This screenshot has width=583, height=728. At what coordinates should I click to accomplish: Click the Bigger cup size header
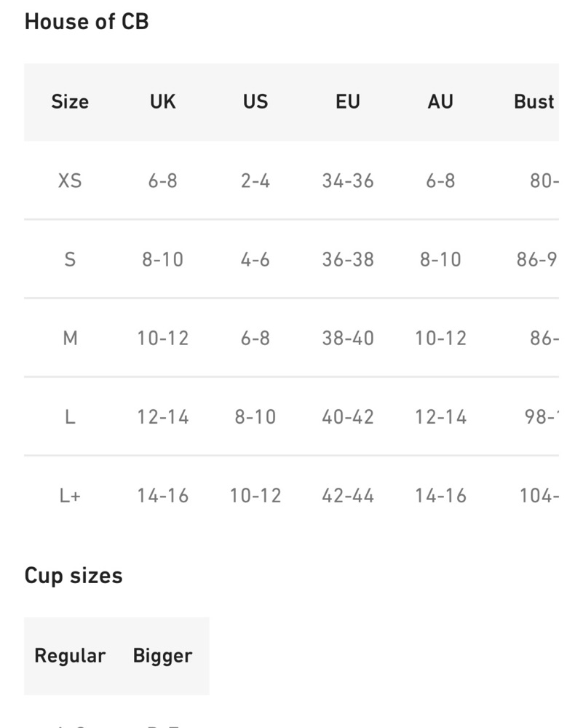(162, 656)
